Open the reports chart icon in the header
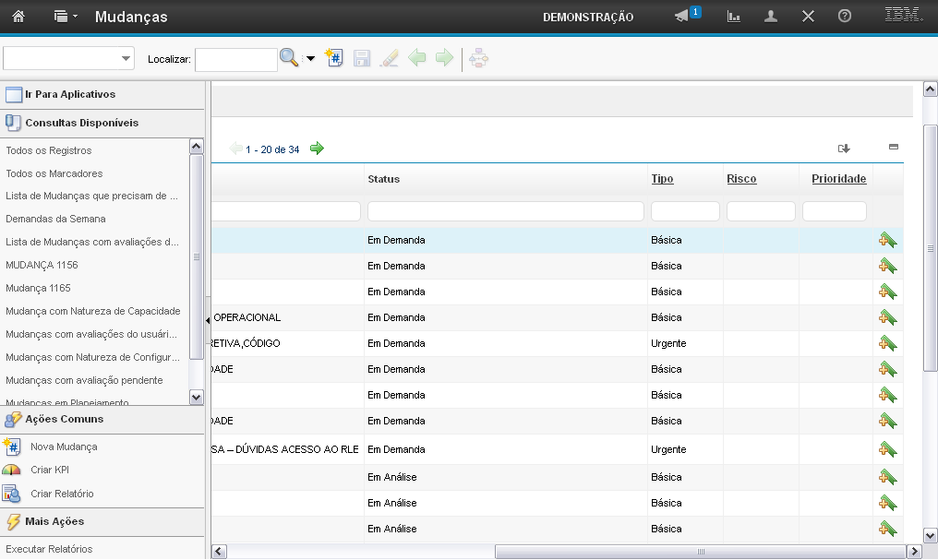 click(734, 17)
